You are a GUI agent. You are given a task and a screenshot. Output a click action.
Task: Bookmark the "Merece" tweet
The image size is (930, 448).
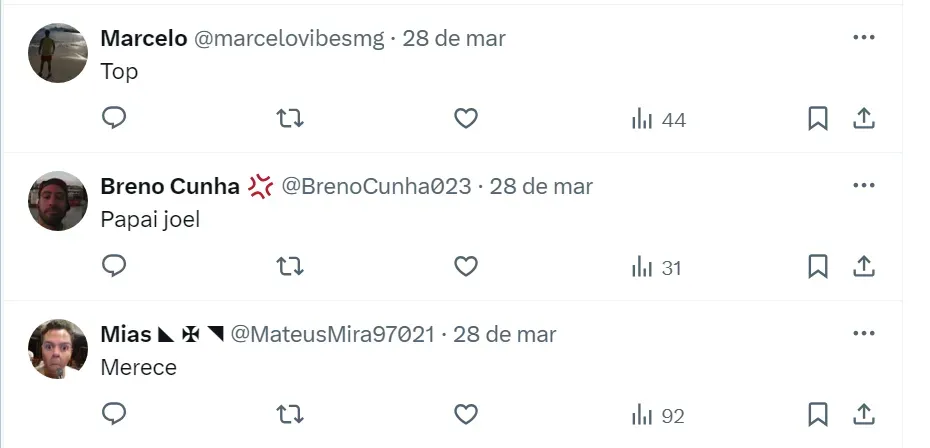pyautogui.click(x=818, y=414)
